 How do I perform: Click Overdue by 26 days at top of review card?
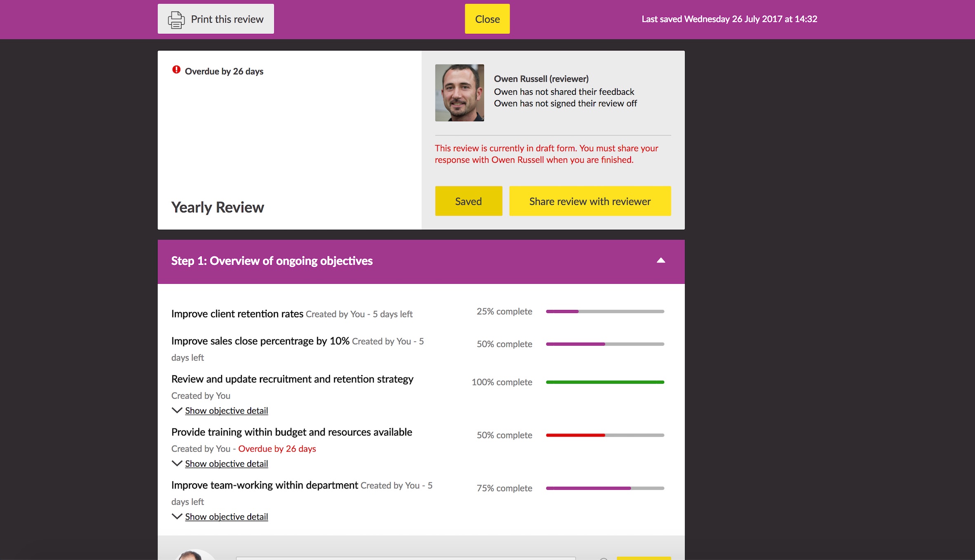point(224,71)
